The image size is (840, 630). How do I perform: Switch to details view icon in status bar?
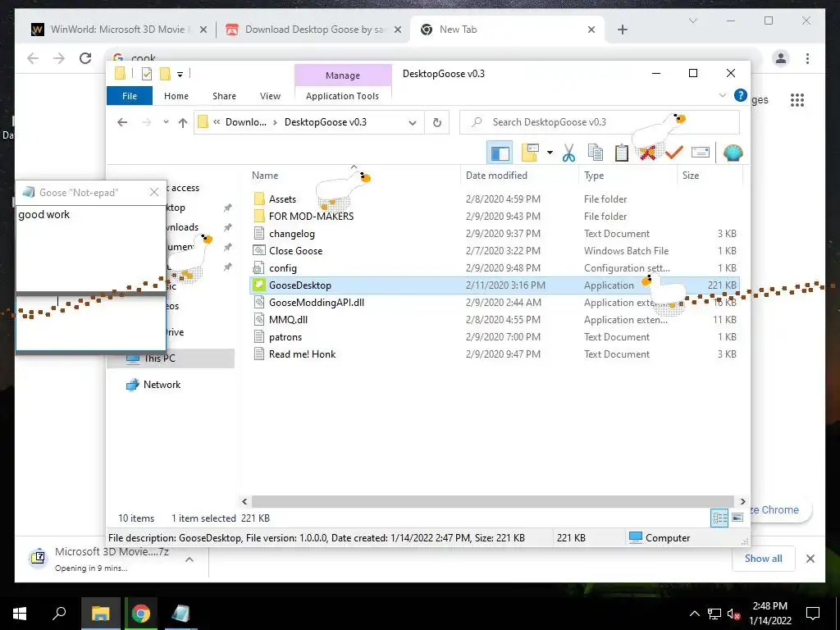719,518
